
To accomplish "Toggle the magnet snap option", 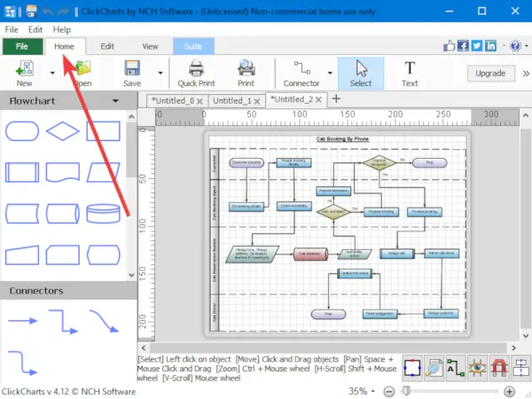I will 498,368.
